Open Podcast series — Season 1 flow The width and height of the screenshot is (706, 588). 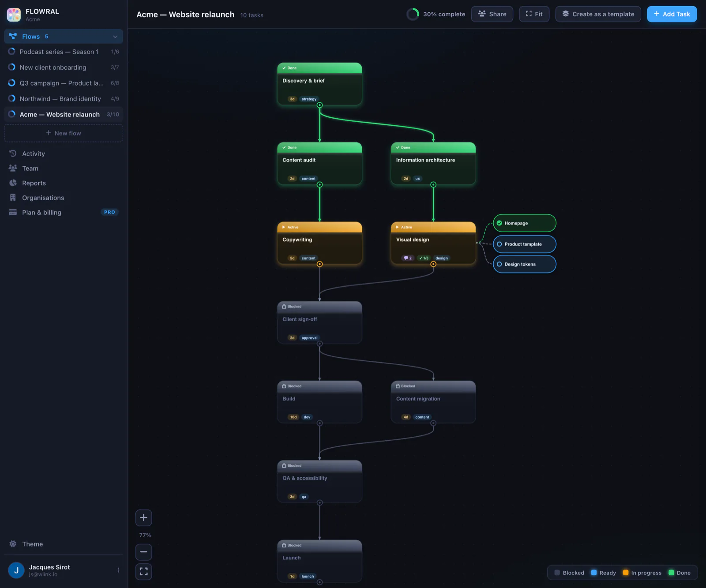64,52
